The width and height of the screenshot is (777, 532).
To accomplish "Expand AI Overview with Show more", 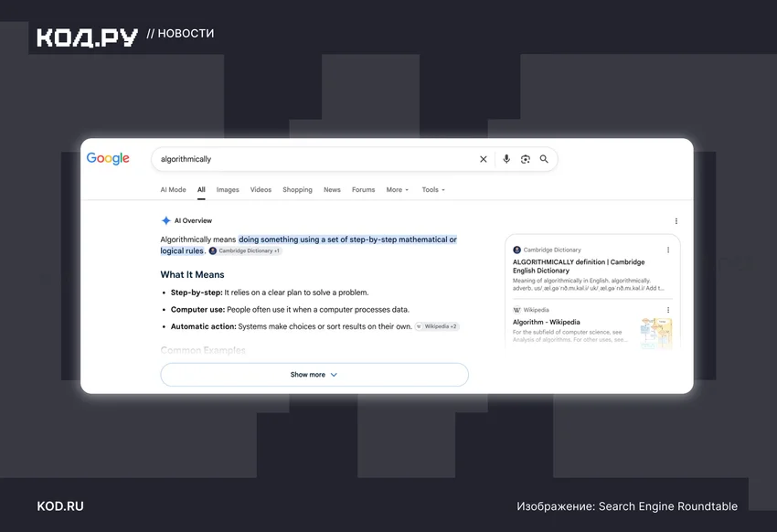I will pyautogui.click(x=314, y=375).
